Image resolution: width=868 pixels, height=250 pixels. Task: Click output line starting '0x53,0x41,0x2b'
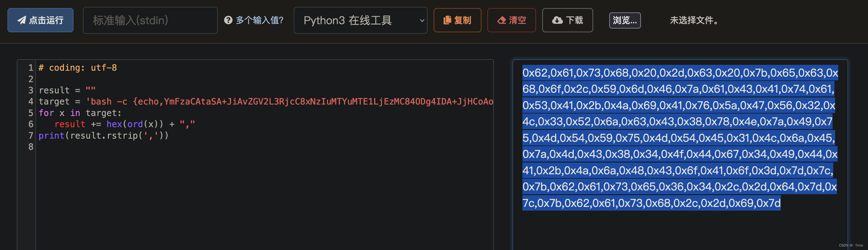pyautogui.click(x=679, y=105)
